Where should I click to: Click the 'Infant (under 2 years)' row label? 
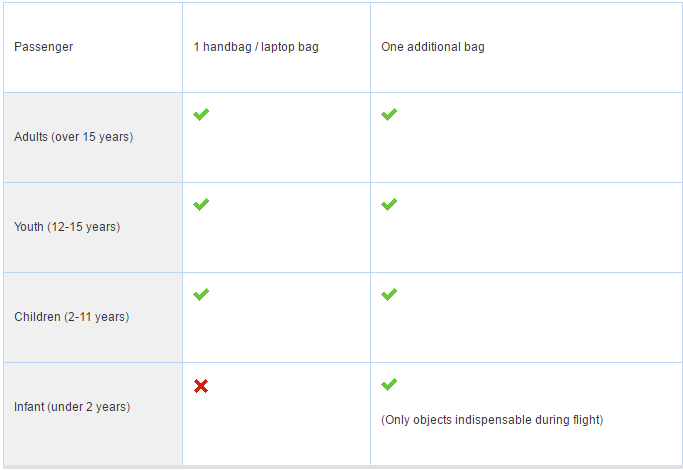pyautogui.click(x=72, y=407)
